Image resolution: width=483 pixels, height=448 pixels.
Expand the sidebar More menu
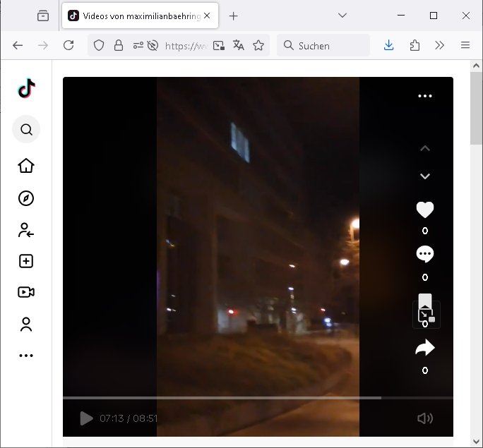pos(26,356)
